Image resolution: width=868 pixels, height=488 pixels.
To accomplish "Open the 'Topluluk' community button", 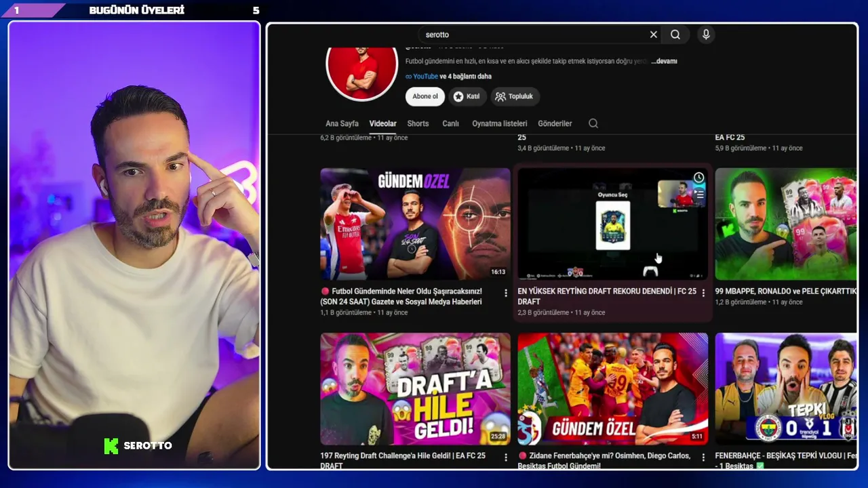I will [x=514, y=96].
